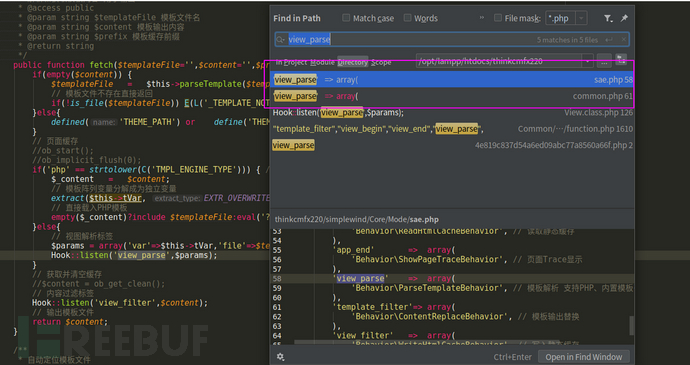Click 'return $content;' line in editor
Viewport: 690px width, 365px height.
(70, 322)
